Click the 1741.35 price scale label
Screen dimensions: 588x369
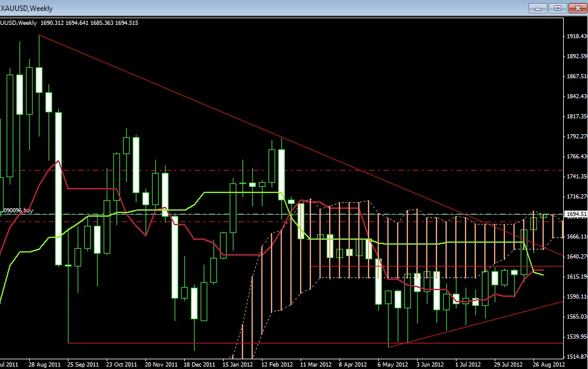coord(577,177)
